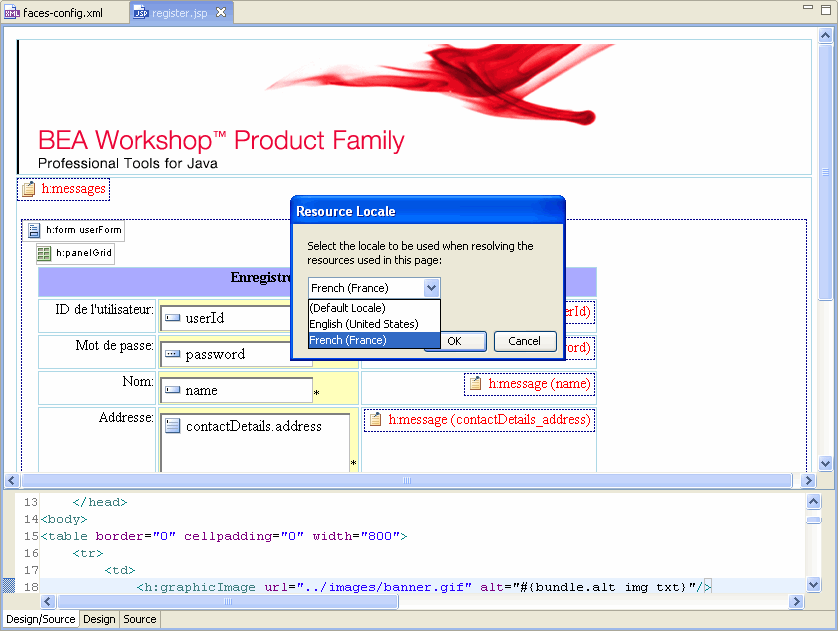The height and width of the screenshot is (631, 838).
Task: Select the h:message (contactDetails_address) component
Action: 479,420
